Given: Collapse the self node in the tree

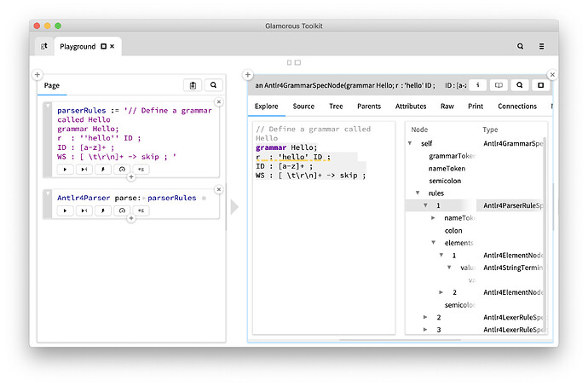Looking at the screenshot, I should coord(410,143).
